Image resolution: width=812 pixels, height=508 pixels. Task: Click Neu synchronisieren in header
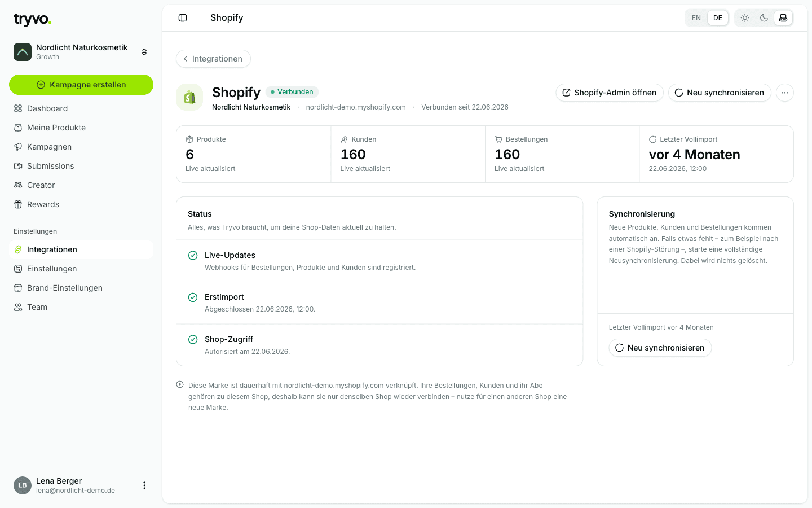720,93
